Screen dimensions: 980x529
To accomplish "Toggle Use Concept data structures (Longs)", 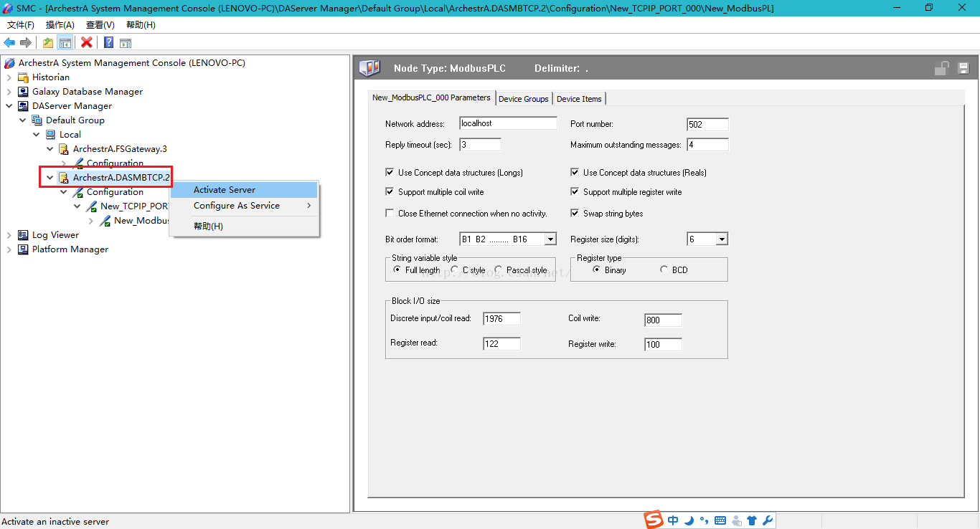I will click(x=390, y=173).
